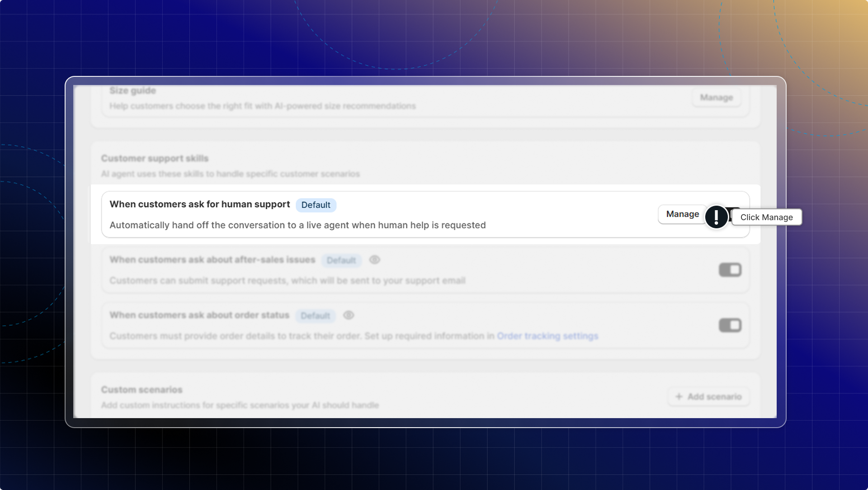This screenshot has width=868, height=490.
Task: Select 'When customers ask about after-sales issues' title
Action: click(x=212, y=260)
